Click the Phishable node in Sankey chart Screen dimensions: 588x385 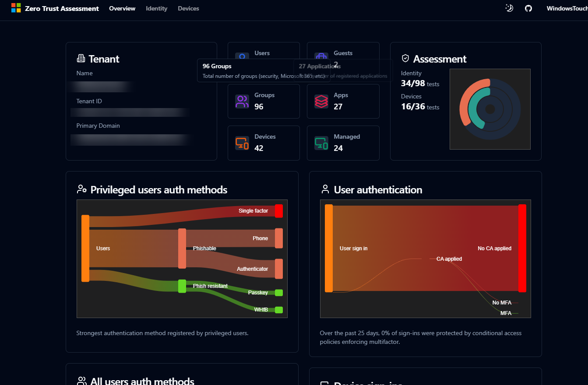pyautogui.click(x=182, y=248)
